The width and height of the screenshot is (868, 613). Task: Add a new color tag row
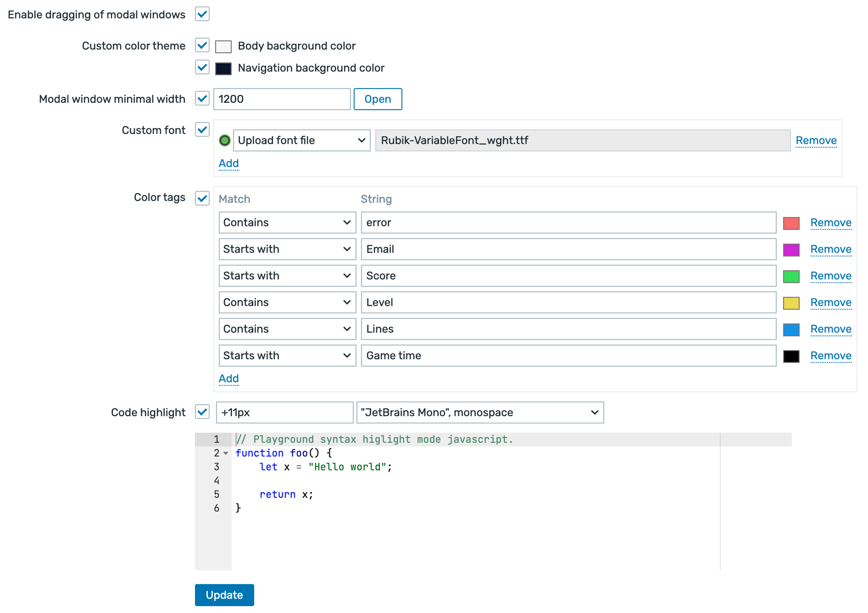tap(228, 379)
